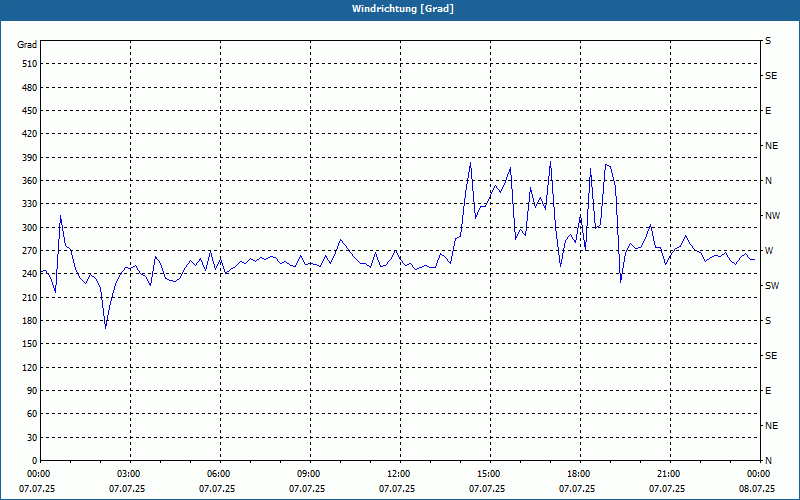Click the W compass direction label
This screenshot has height=500, width=800.
pos(769,251)
